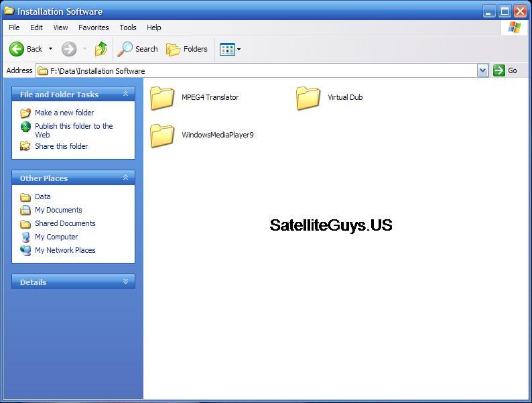Open the Edit menu

[36, 27]
